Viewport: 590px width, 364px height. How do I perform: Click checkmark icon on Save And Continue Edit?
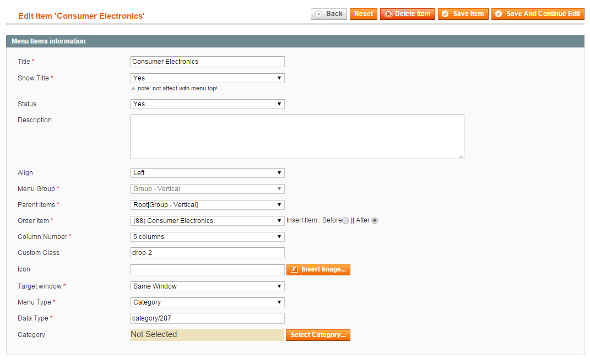coord(499,14)
